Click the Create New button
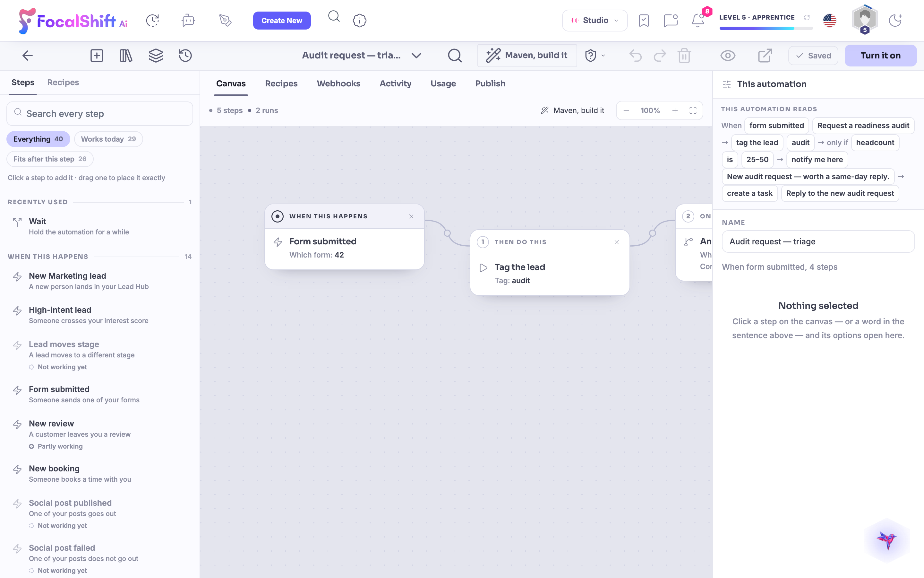 pyautogui.click(x=282, y=21)
